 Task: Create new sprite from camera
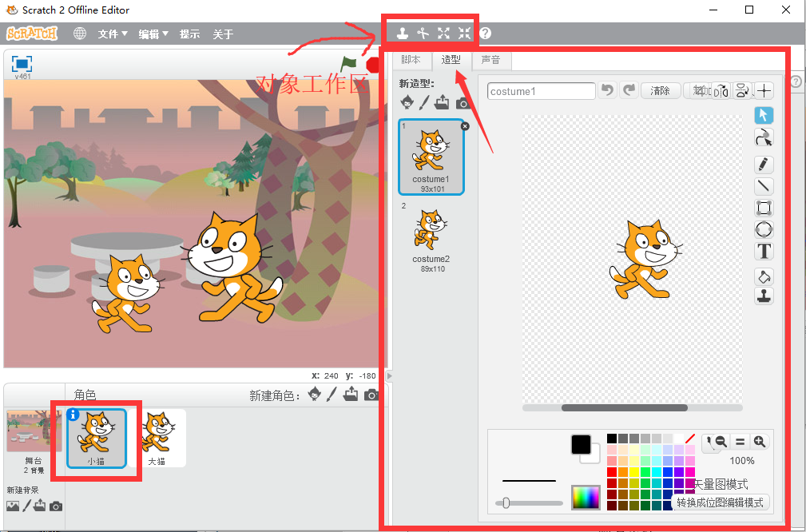(371, 395)
